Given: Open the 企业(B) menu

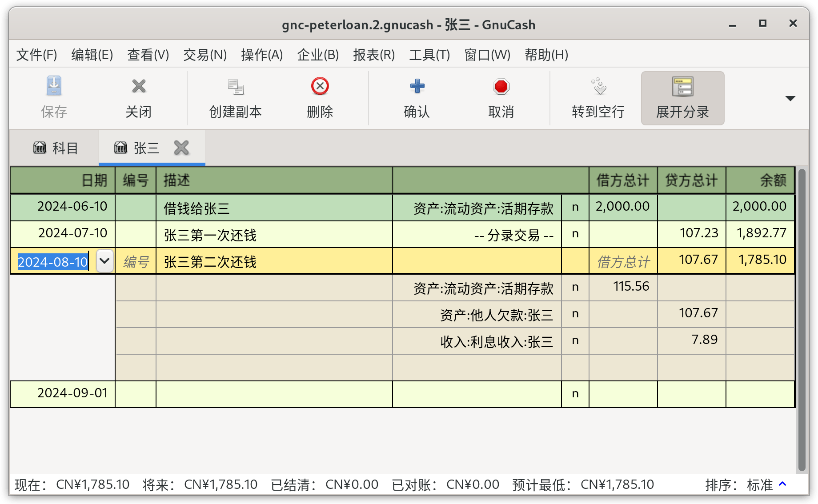Looking at the screenshot, I should click(x=318, y=55).
